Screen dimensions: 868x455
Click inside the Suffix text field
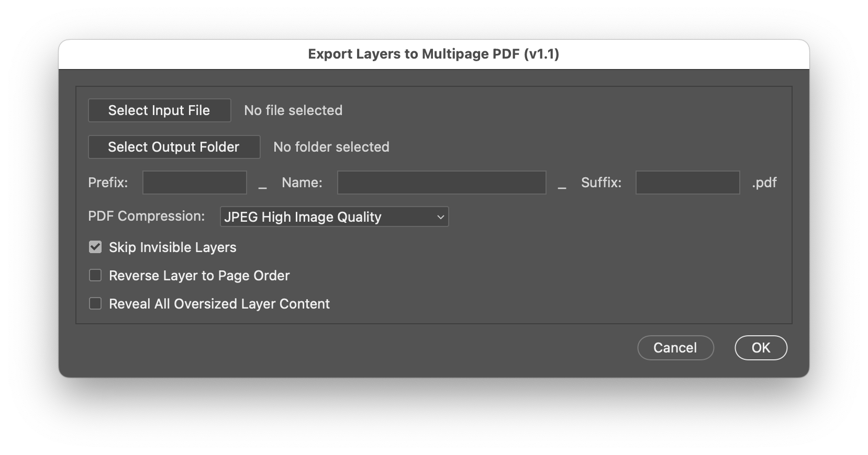[x=687, y=183]
